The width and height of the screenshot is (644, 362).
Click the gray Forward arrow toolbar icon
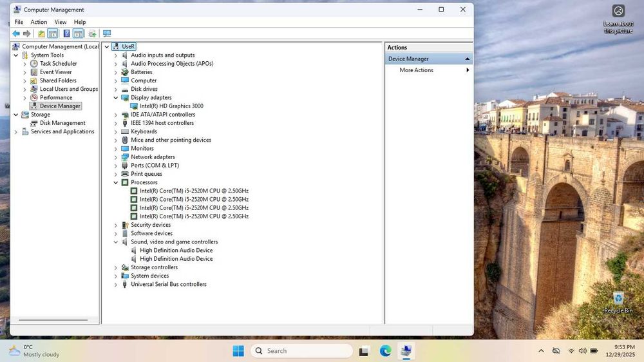27,33
